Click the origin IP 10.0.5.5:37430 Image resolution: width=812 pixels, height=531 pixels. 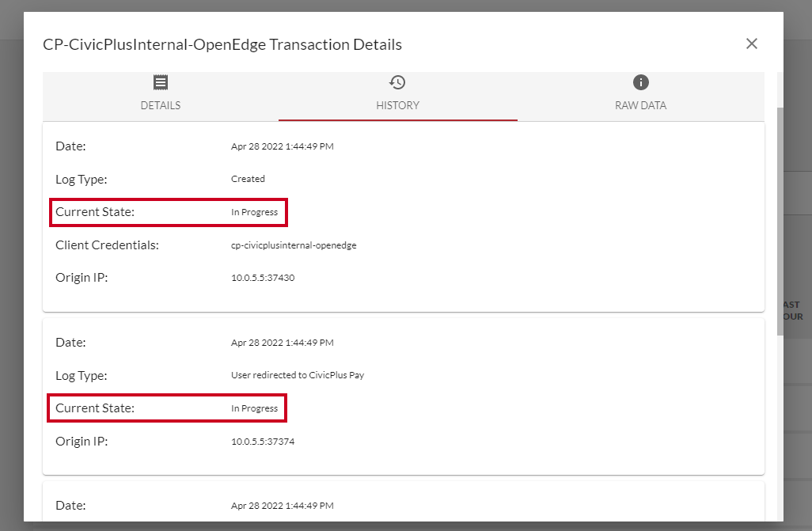[263, 278]
